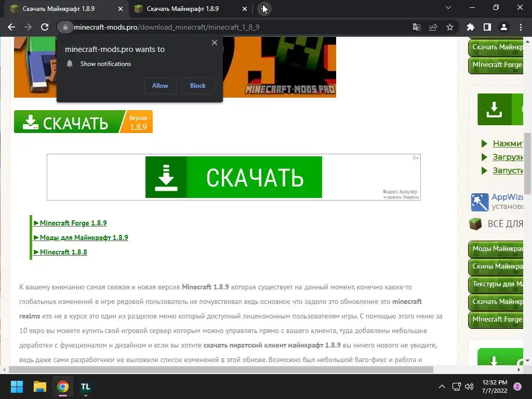Viewport: 532px width, 399px height.
Task: Open the sidebar Загрузите link
Action: [x=508, y=157]
